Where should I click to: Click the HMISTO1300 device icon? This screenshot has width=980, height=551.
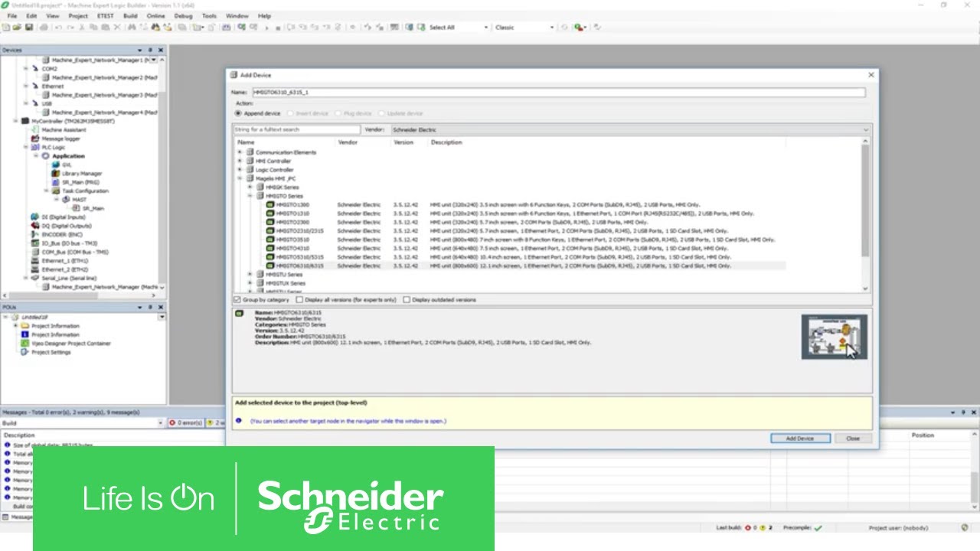tap(270, 205)
